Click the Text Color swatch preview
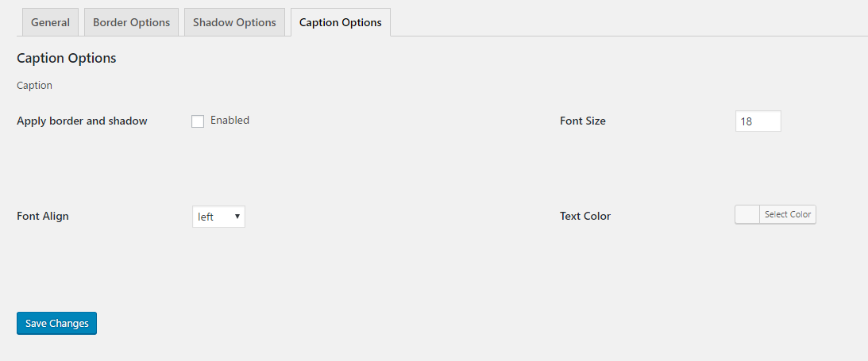 747,215
